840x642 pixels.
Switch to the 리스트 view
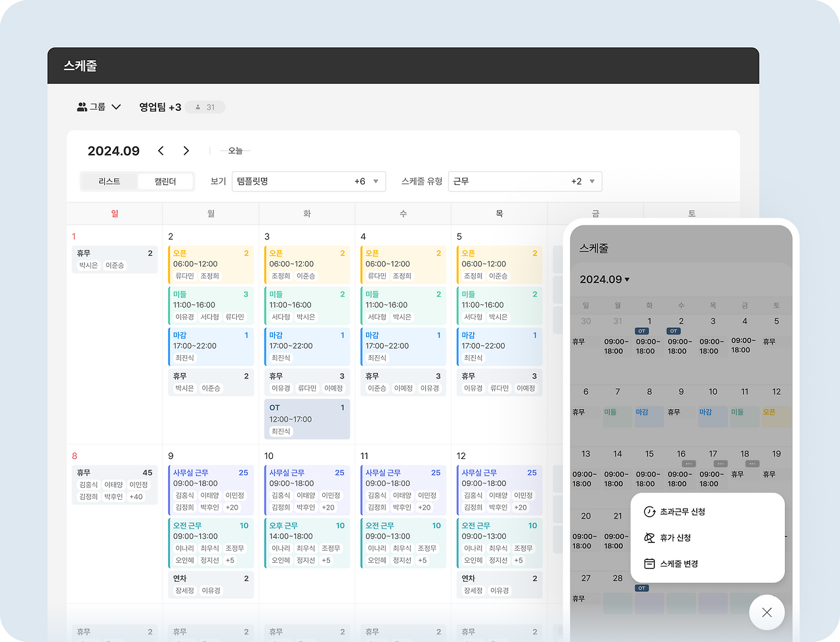click(x=109, y=182)
